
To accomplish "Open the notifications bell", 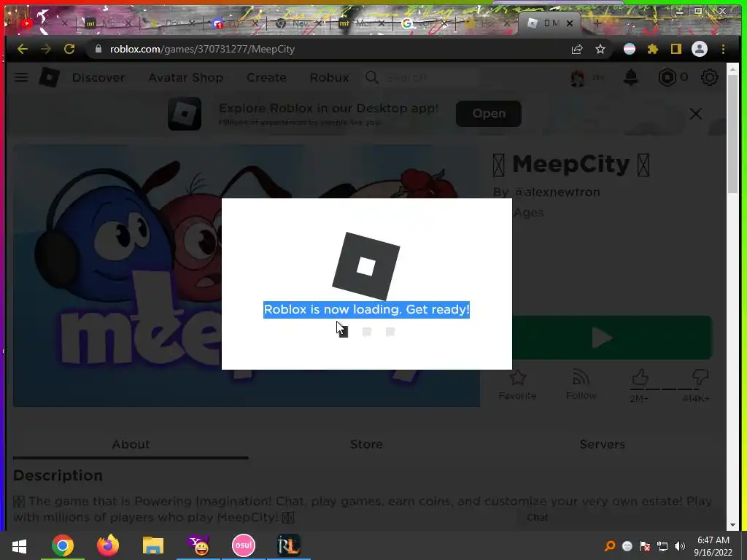I will 631,77.
